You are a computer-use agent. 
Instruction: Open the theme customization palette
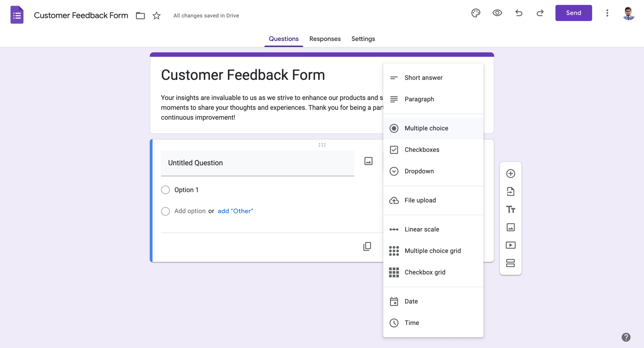[475, 13]
